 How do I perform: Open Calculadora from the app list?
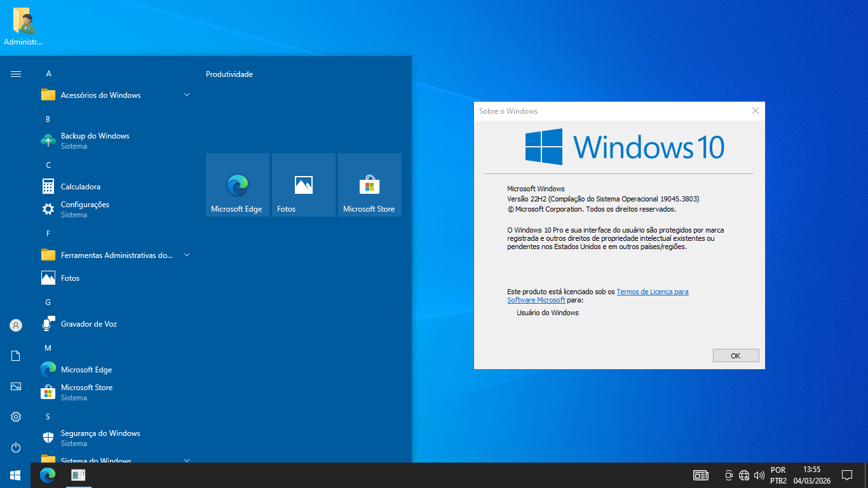(x=80, y=187)
